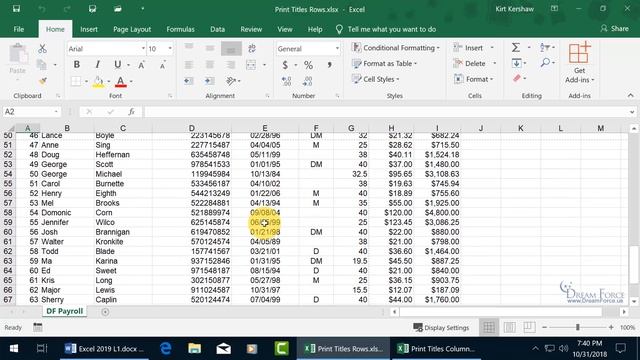This screenshot has height=360, width=640.
Task: Click Tell me what you want to do
Action: [x=391, y=29]
